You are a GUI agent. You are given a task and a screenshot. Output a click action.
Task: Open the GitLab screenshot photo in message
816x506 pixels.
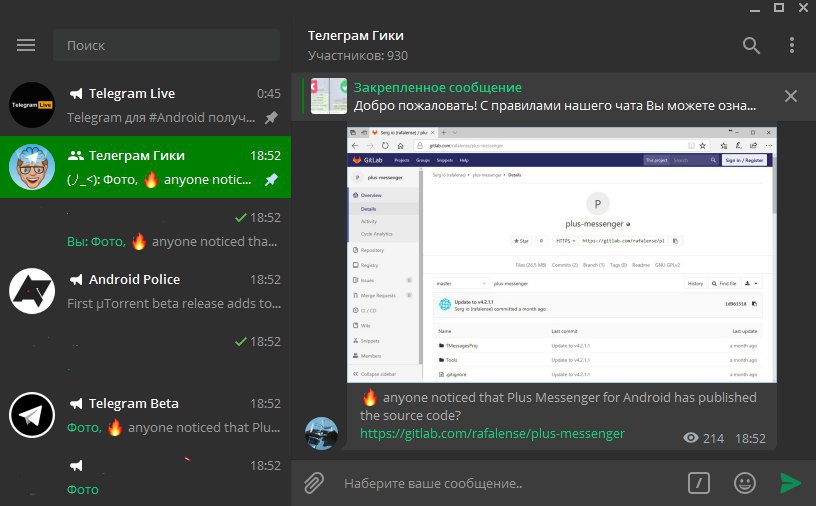(562, 255)
